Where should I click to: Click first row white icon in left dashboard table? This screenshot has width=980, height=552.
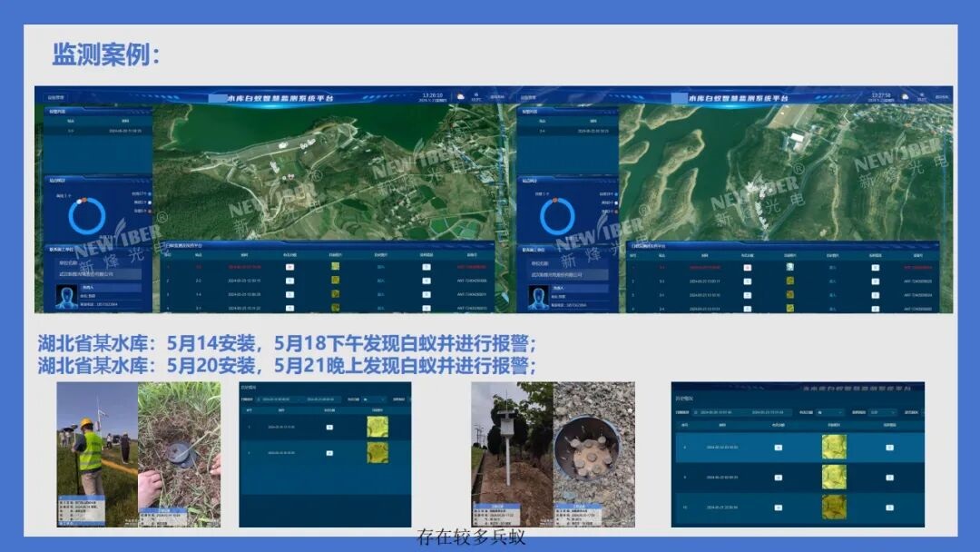tap(289, 268)
